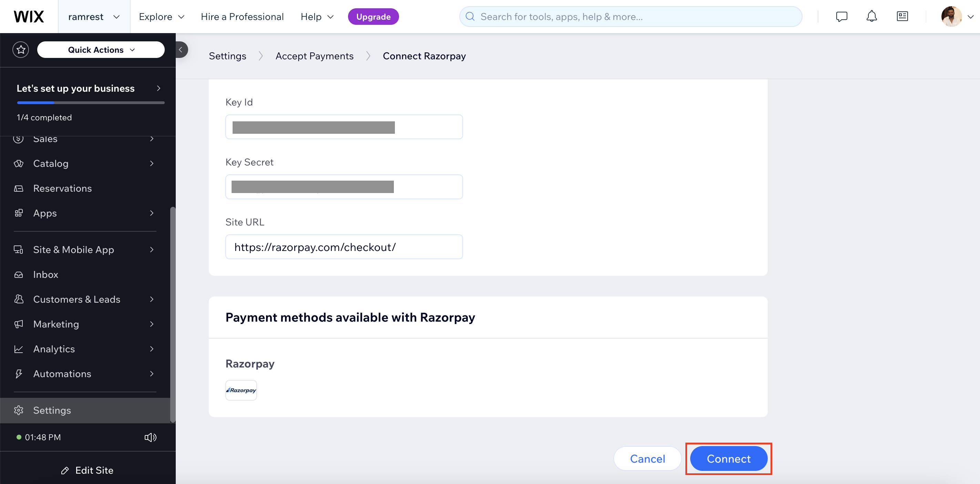Click the Analytics chart icon

pos(19,349)
